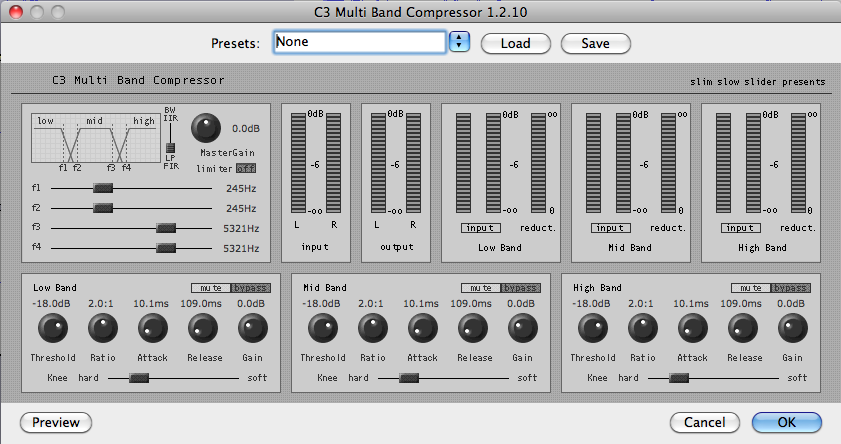The height and width of the screenshot is (444, 841).
Task: Click the crossover frequency graph display
Action: pos(94,140)
